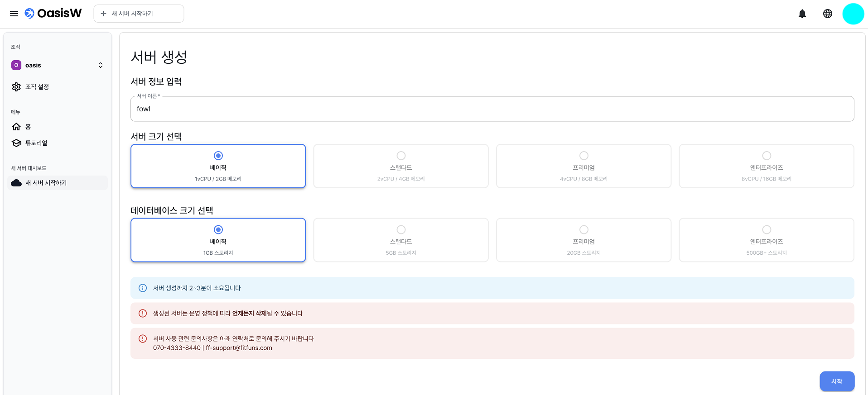Click the 튜토리얼 graduation cap icon
This screenshot has width=868, height=395.
(16, 143)
